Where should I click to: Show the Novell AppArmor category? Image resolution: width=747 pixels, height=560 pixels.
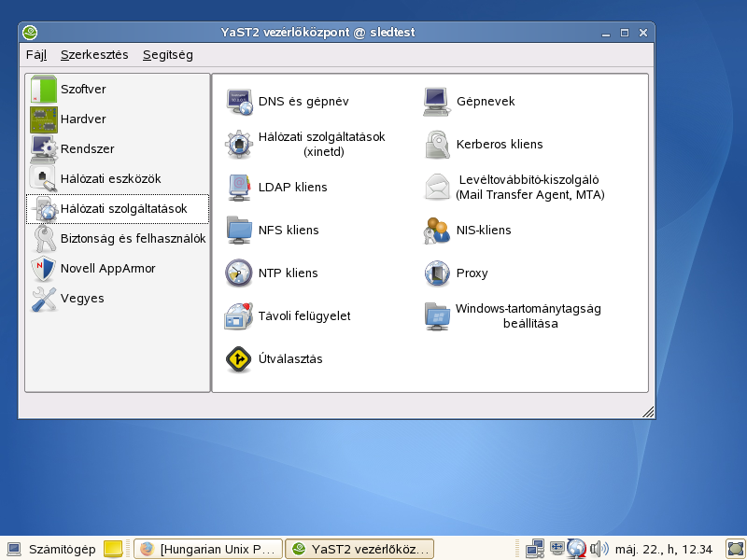point(118,269)
